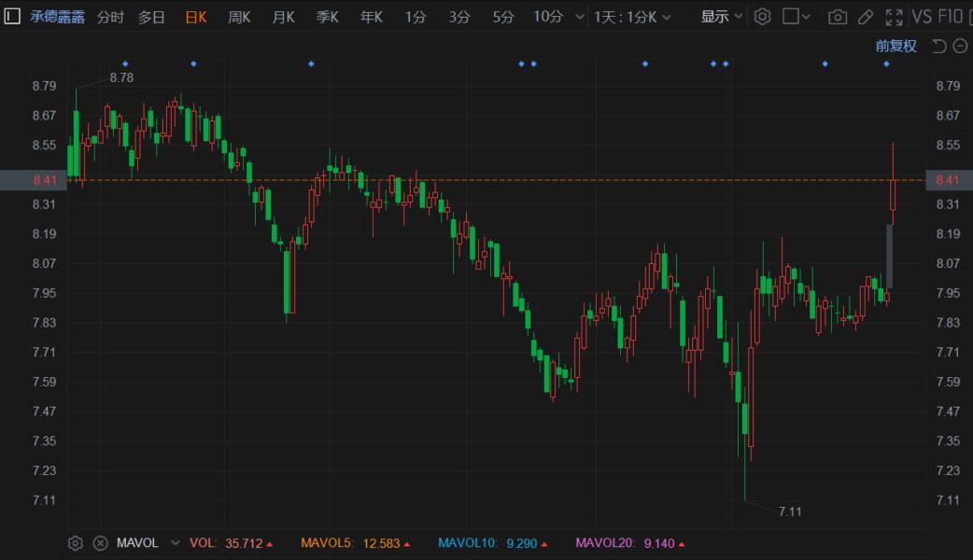Expand the layout square dropdown

pyautogui.click(x=797, y=17)
